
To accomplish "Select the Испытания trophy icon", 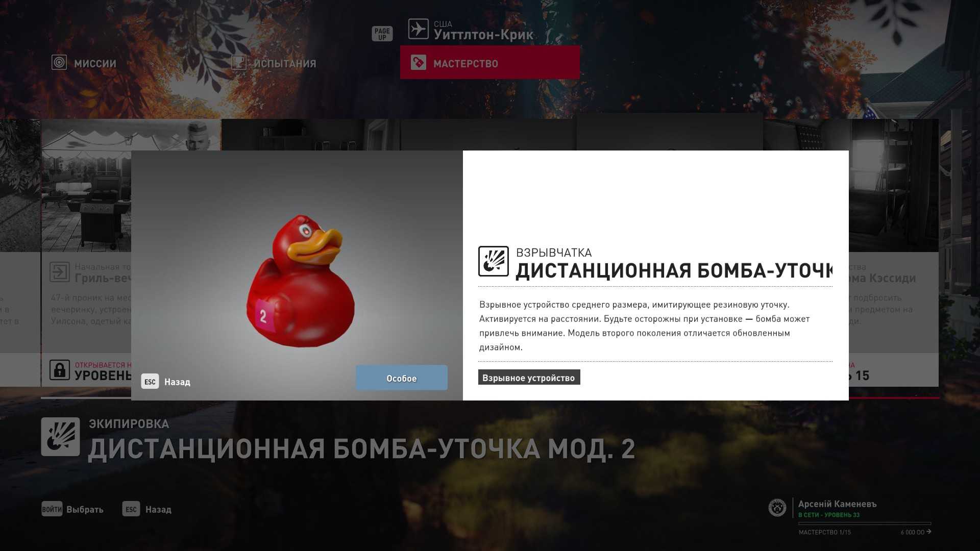I will [x=238, y=63].
